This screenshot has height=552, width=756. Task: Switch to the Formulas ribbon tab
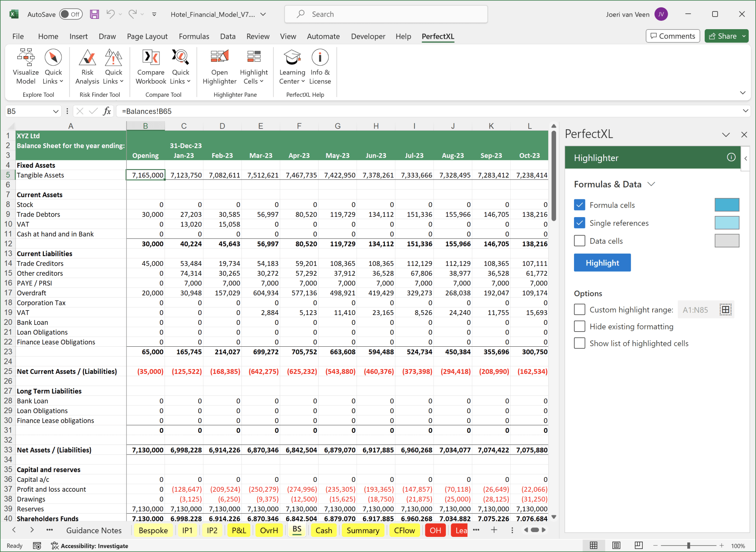(194, 36)
